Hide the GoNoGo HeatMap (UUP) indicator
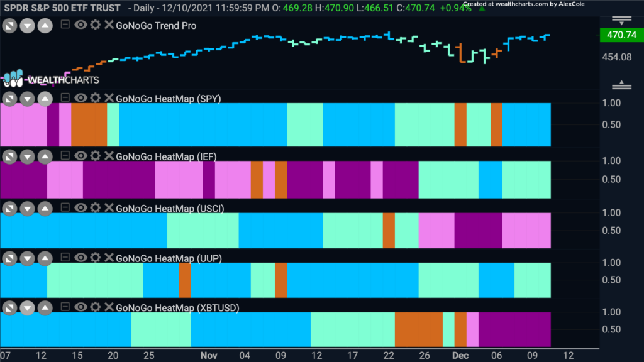 coord(80,258)
